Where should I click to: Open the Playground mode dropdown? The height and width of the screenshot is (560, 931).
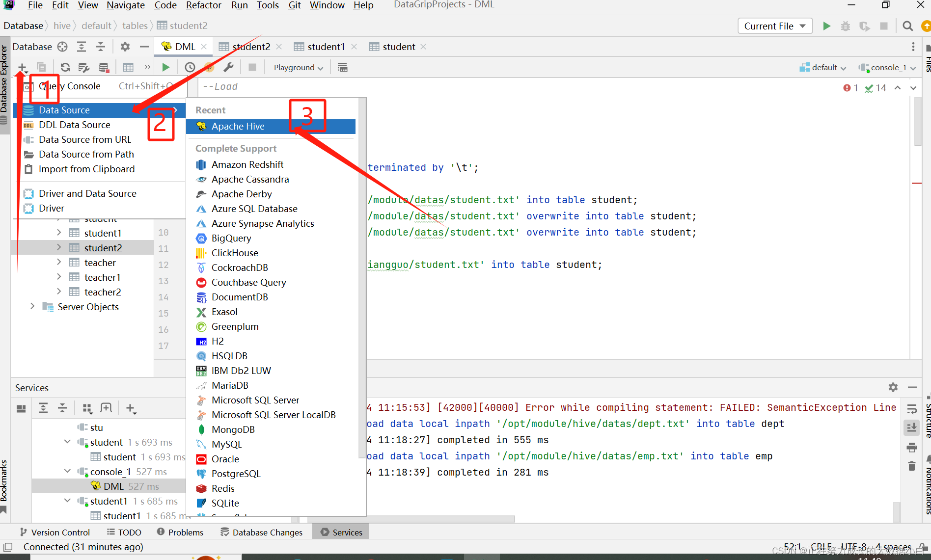coord(298,67)
